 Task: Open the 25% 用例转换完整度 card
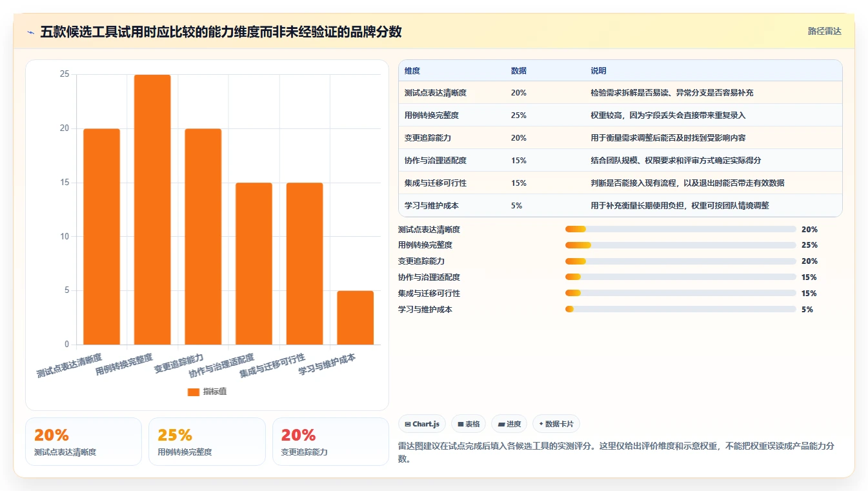(x=207, y=441)
